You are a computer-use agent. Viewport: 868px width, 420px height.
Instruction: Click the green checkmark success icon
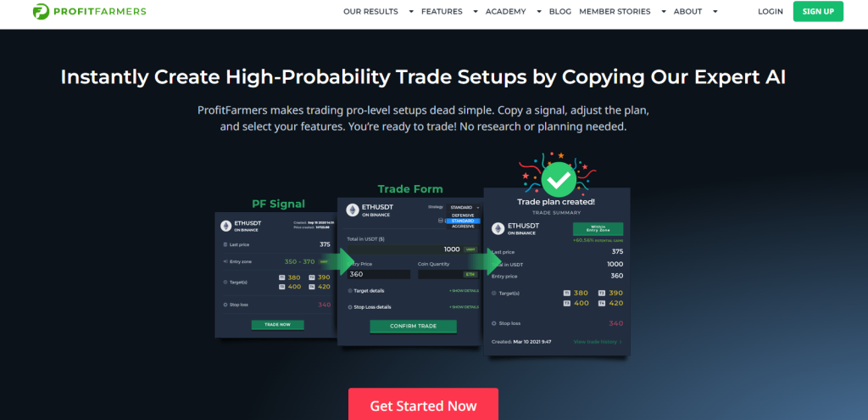558,179
